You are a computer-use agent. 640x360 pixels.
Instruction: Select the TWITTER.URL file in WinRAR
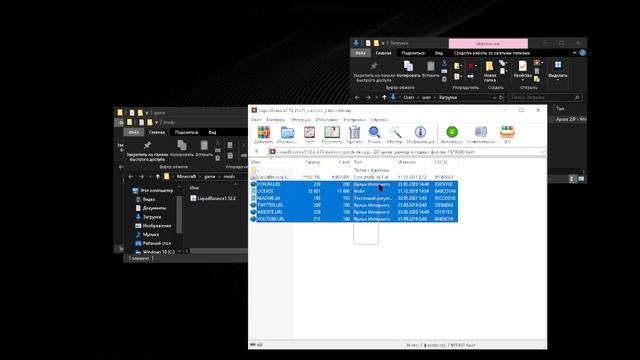[x=353, y=205]
